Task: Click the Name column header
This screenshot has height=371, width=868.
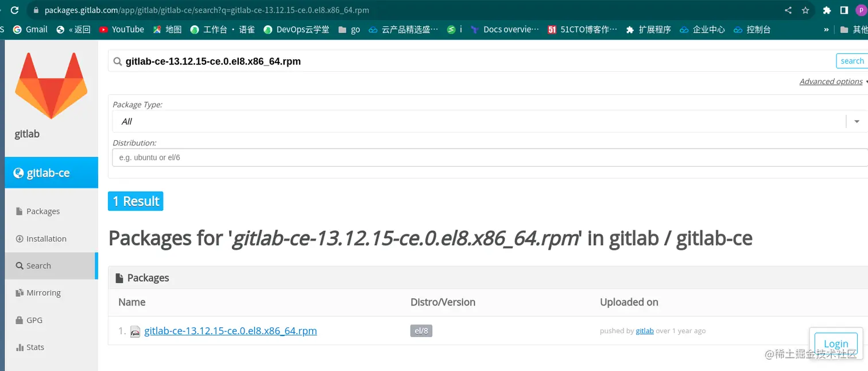Action: tap(132, 302)
